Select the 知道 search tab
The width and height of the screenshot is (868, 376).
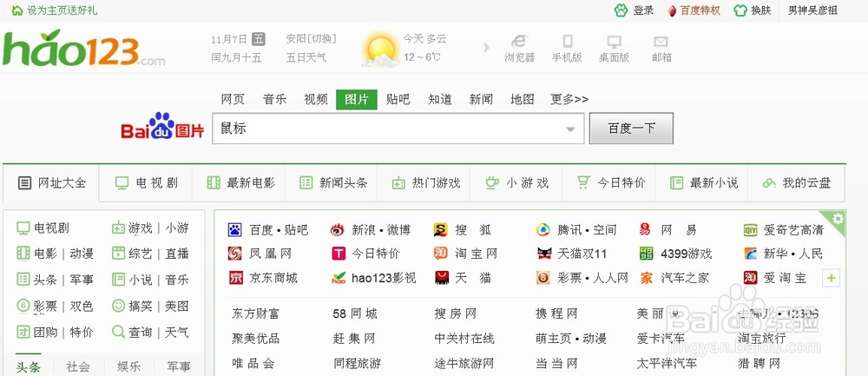[439, 100]
